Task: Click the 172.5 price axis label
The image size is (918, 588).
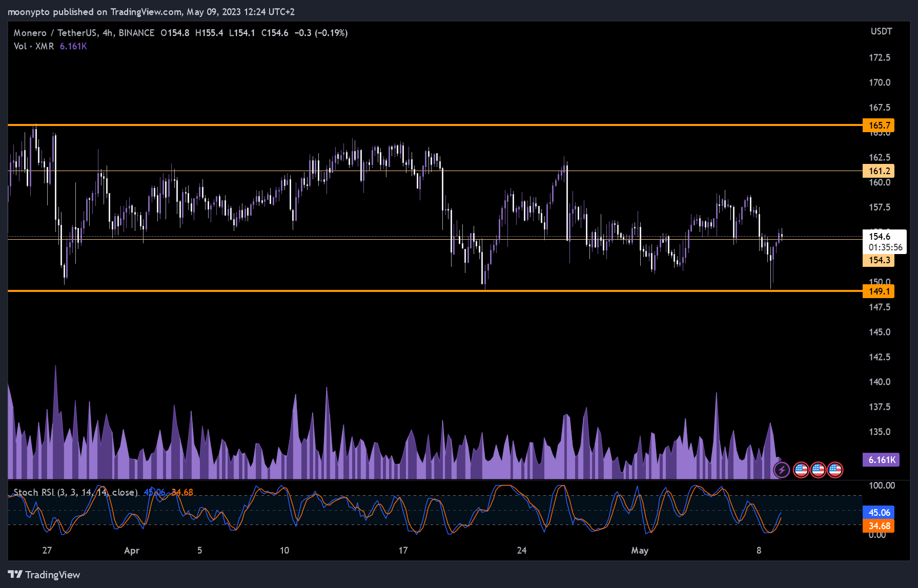Action: [880, 57]
